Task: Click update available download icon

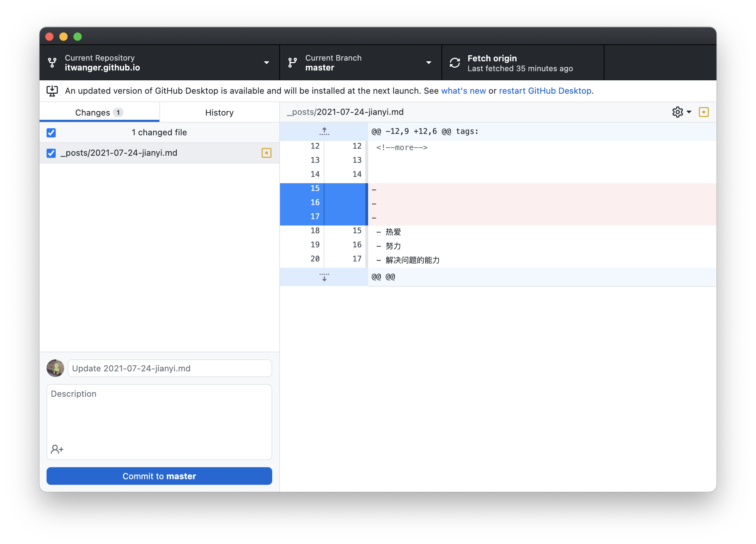Action: pos(52,91)
